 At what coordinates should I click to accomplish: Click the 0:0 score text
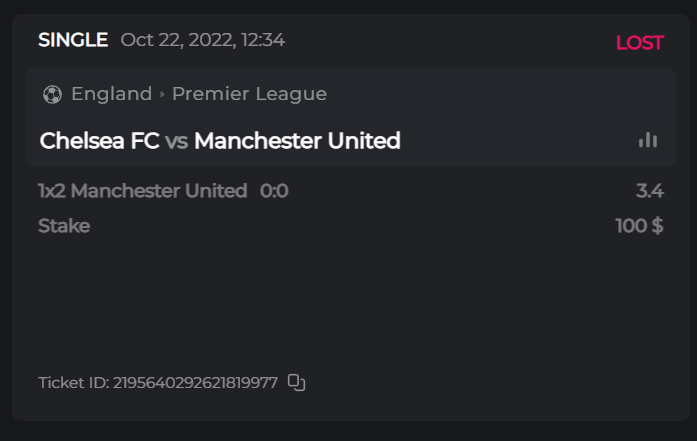pos(274,191)
